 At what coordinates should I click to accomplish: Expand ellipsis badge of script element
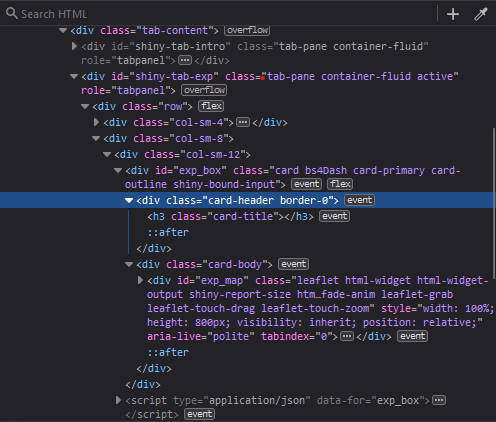pyautogui.click(x=439, y=400)
